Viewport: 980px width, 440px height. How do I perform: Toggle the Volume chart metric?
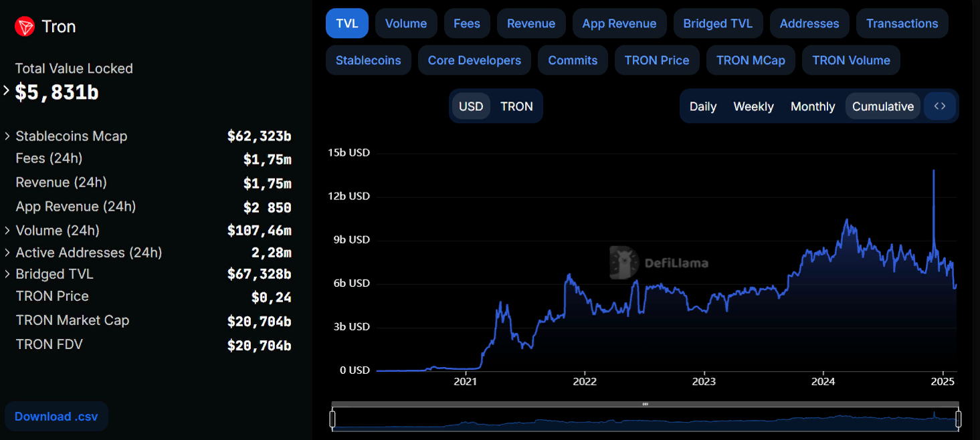click(x=406, y=23)
